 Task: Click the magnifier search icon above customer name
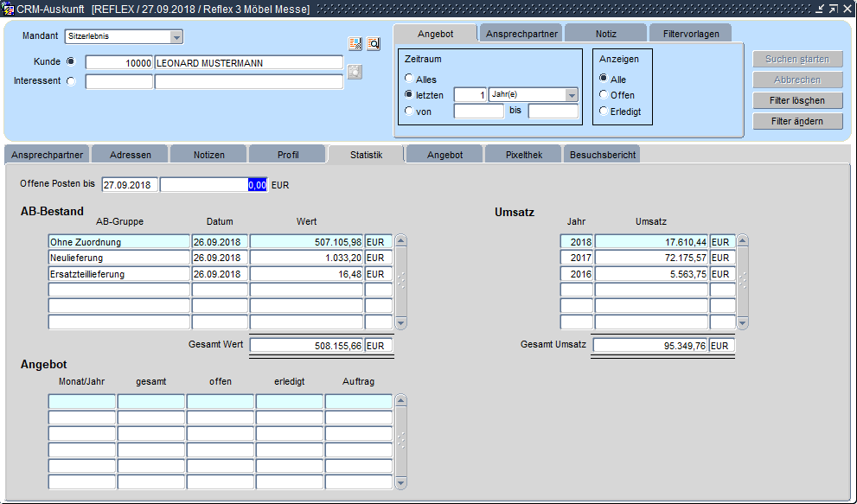(x=374, y=44)
